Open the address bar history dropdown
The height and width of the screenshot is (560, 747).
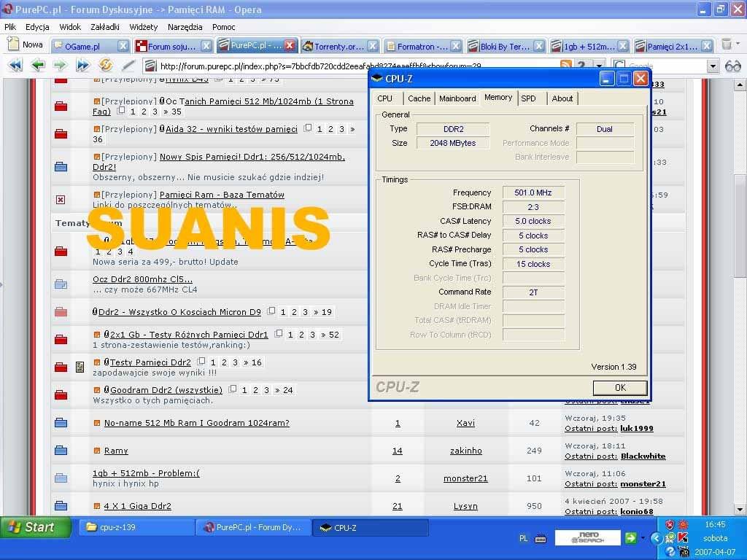tap(599, 66)
